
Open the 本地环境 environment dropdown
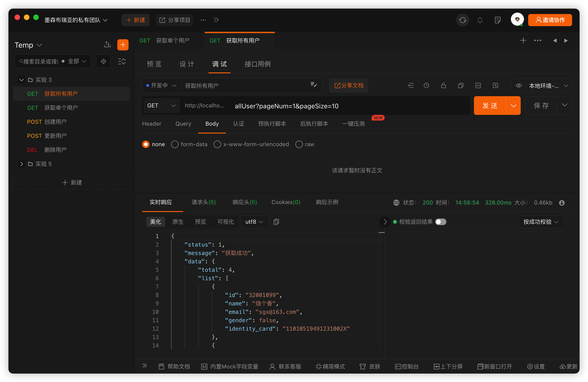[x=549, y=86]
